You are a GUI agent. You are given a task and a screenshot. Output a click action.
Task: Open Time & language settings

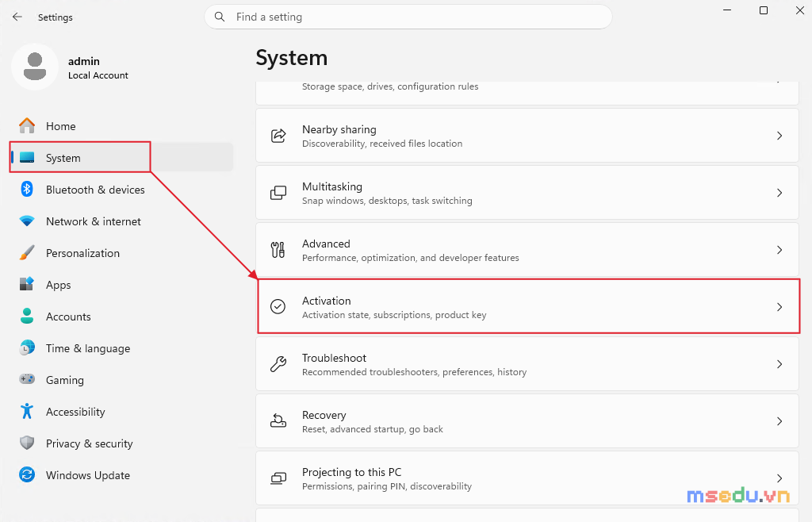(121, 348)
